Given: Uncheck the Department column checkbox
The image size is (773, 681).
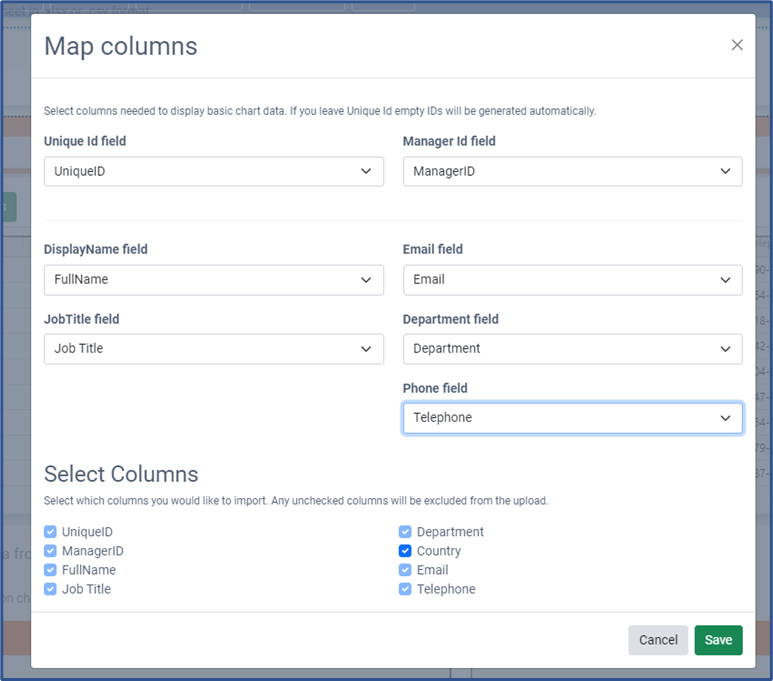Looking at the screenshot, I should pyautogui.click(x=405, y=532).
